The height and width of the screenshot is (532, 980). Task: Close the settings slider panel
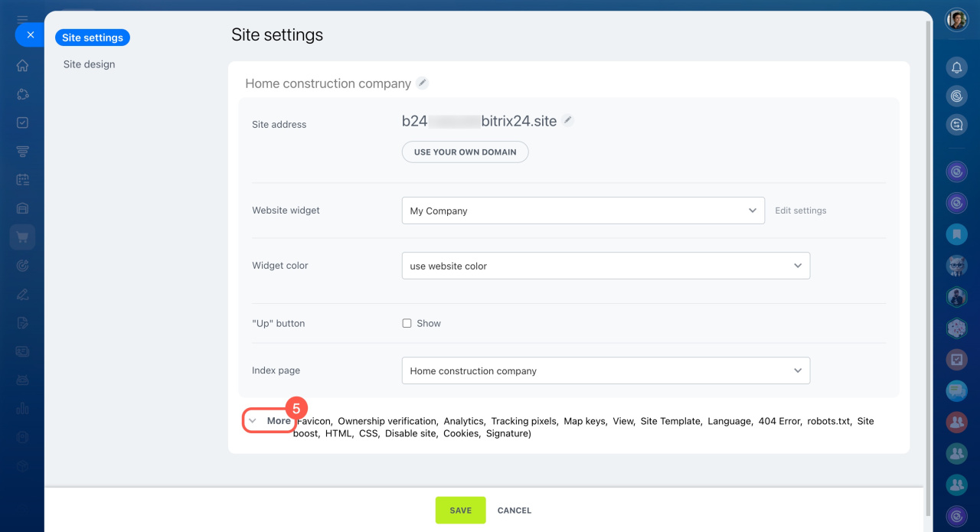pos(30,34)
